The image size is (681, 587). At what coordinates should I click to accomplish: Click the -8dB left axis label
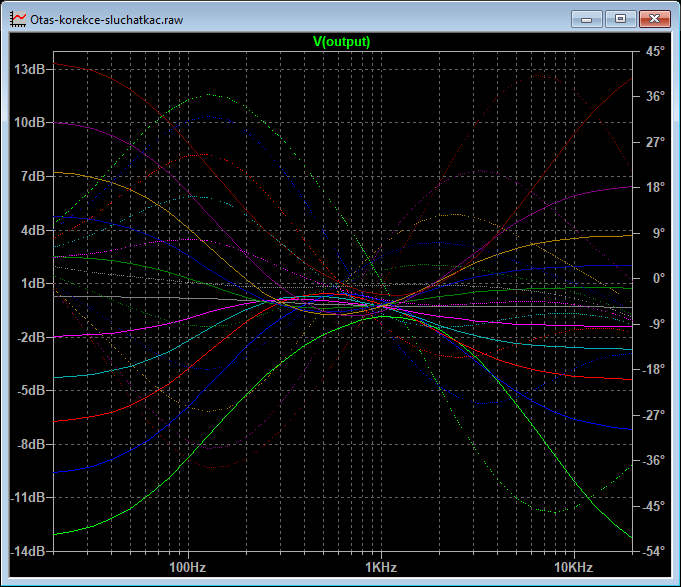tap(31, 444)
